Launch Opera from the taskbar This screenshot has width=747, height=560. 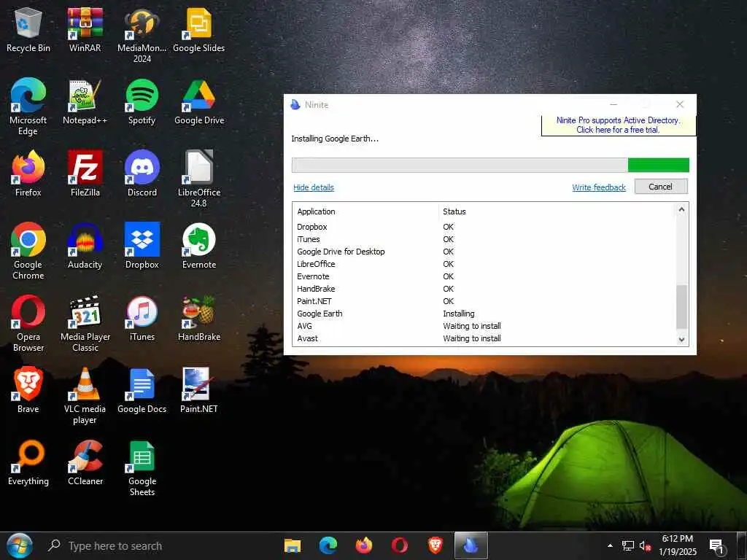[399, 545]
